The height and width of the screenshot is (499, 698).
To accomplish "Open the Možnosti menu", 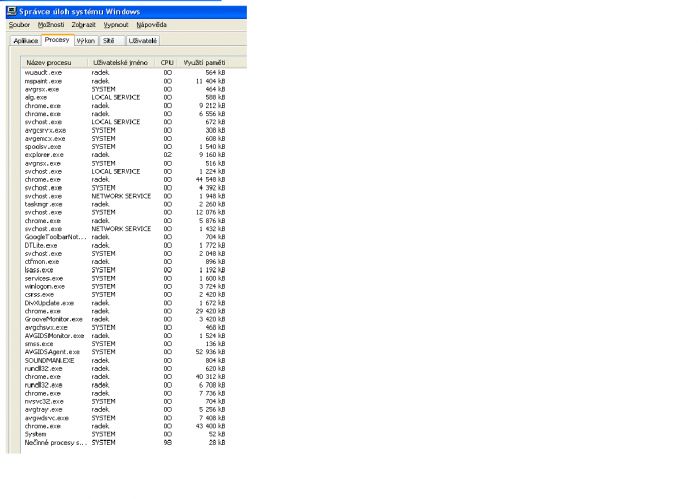I will click(x=51, y=25).
